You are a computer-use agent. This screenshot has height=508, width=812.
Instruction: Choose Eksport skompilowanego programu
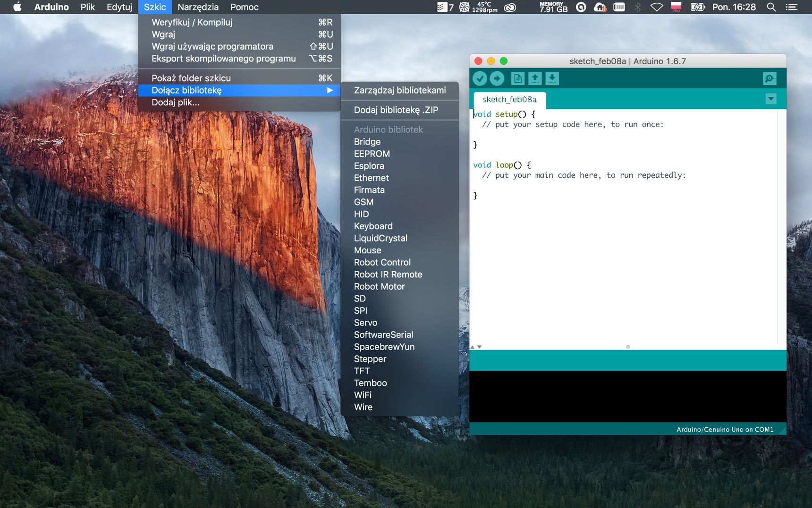click(239, 59)
